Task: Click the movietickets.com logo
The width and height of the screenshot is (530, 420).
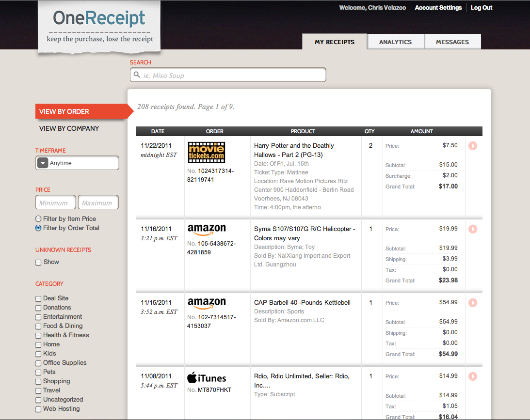Action: 207,152
